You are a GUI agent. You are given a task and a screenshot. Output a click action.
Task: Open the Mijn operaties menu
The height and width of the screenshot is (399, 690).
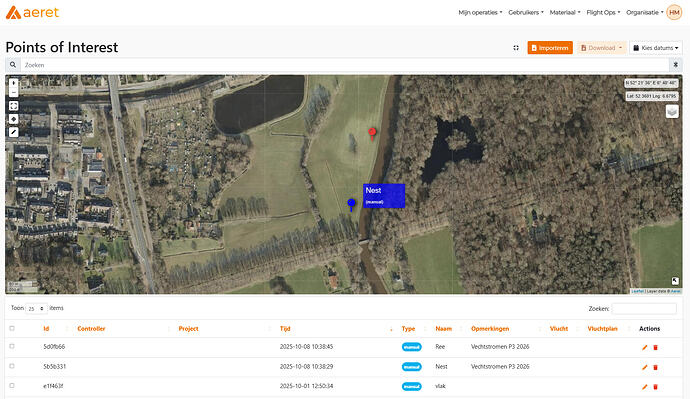480,13
